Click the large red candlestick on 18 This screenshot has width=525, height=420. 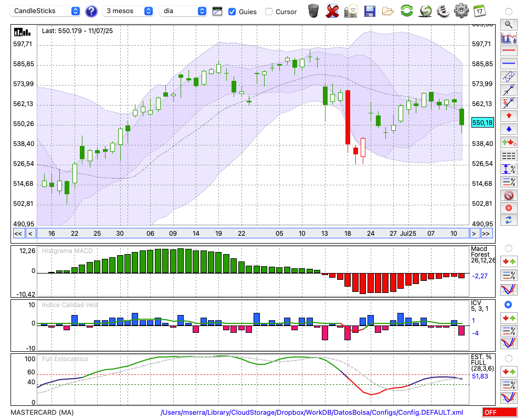(348, 117)
